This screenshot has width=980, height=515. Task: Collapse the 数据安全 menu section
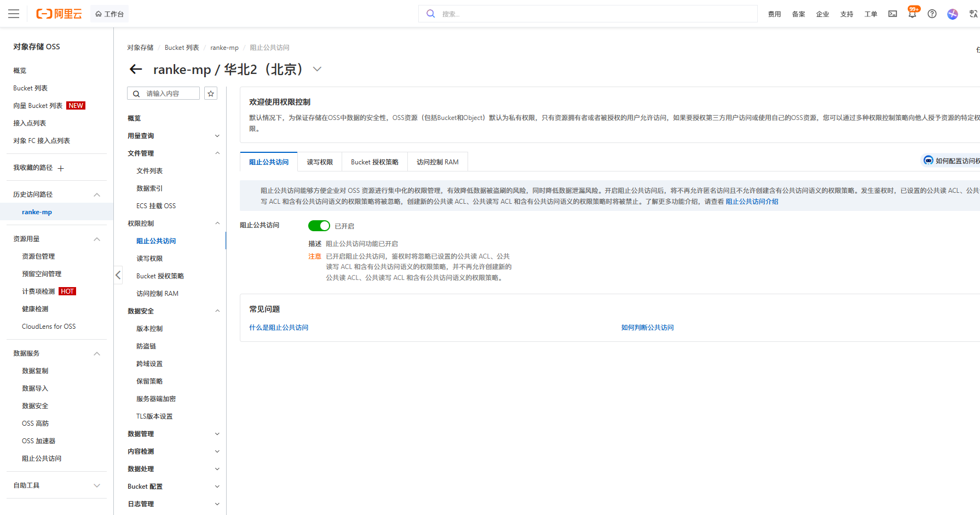tap(217, 311)
